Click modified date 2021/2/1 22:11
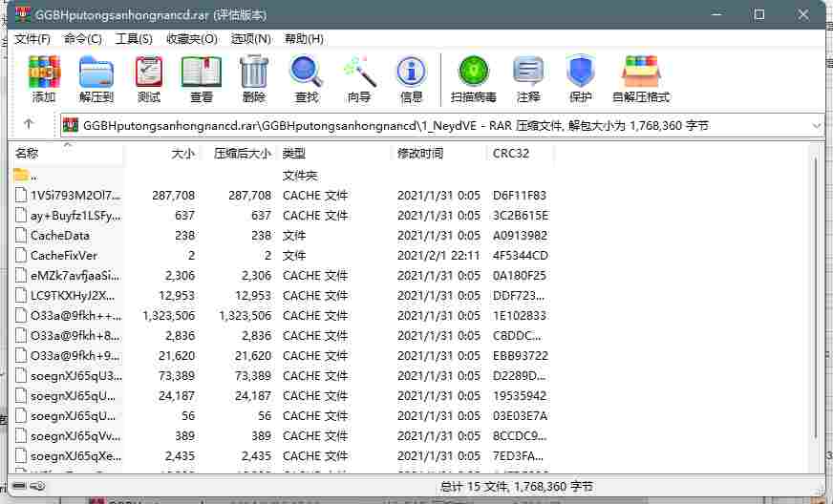The width and height of the screenshot is (833, 504). (438, 256)
